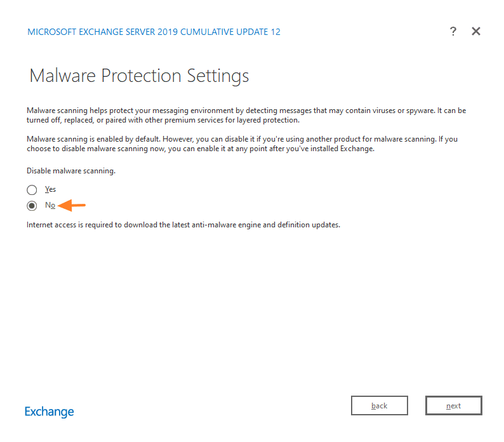Click the 'Disable malware scanning.' label

point(71,171)
